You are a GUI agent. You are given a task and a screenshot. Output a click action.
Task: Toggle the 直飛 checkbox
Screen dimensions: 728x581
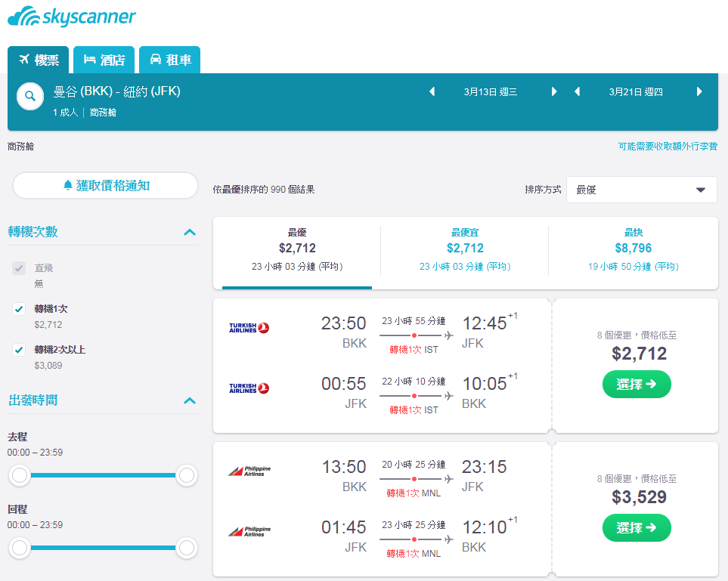19,268
